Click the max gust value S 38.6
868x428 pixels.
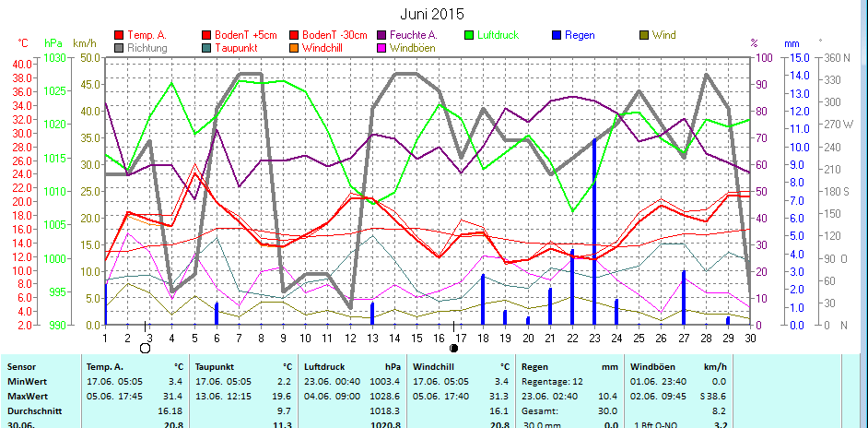pos(712,397)
